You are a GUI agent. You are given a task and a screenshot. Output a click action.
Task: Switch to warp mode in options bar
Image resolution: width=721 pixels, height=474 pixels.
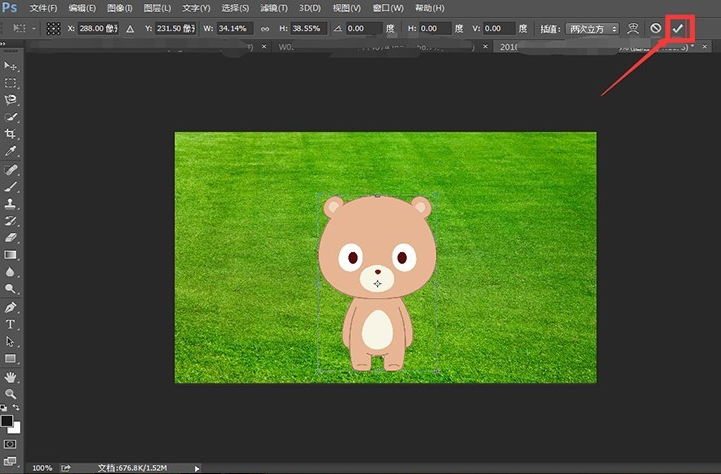click(633, 29)
